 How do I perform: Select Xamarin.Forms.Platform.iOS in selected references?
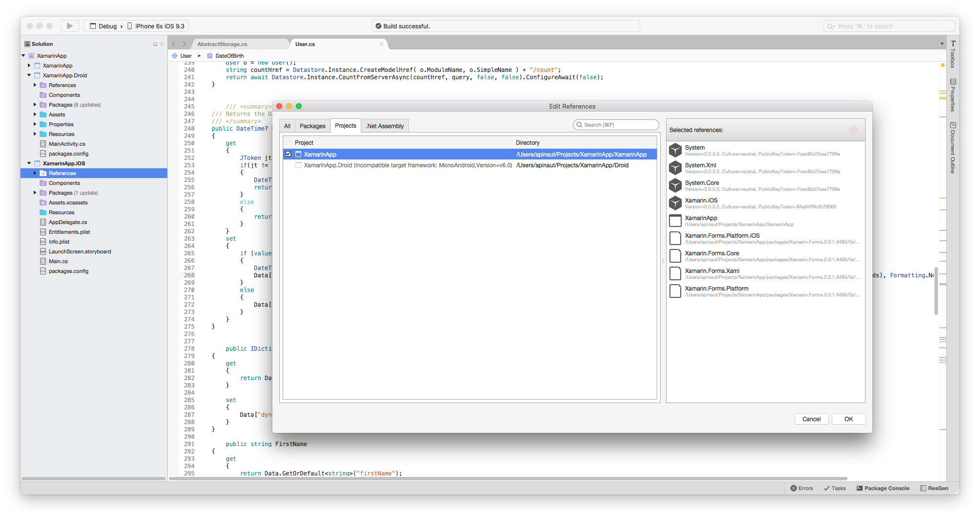pos(765,238)
